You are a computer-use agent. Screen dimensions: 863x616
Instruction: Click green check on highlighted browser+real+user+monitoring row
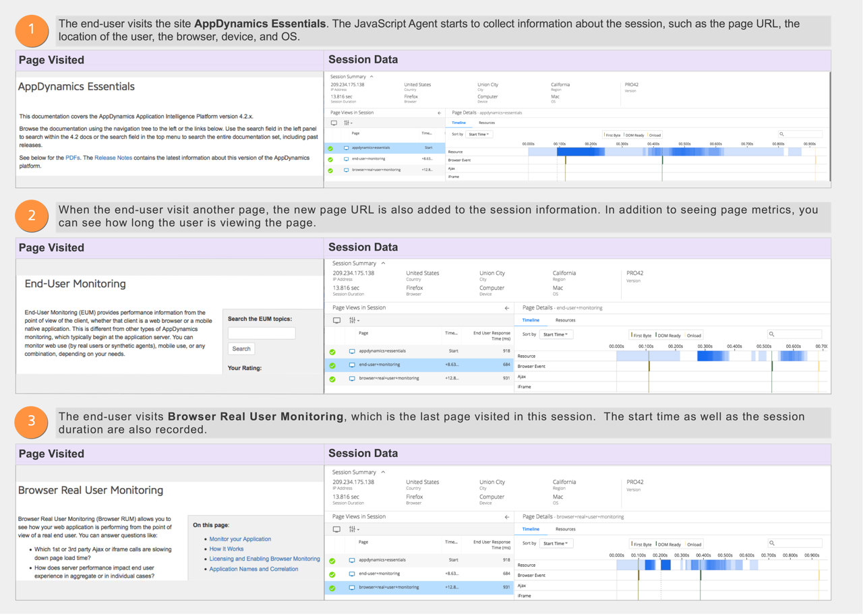(332, 588)
